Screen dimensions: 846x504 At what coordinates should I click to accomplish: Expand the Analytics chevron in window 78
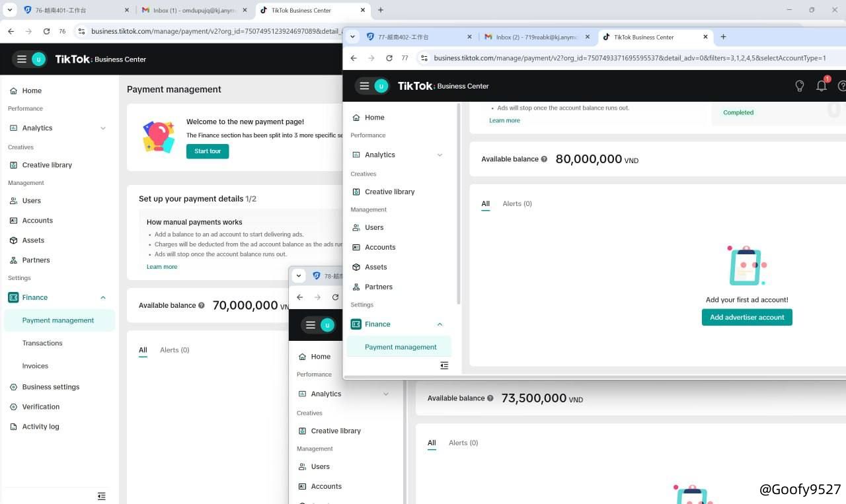point(386,394)
